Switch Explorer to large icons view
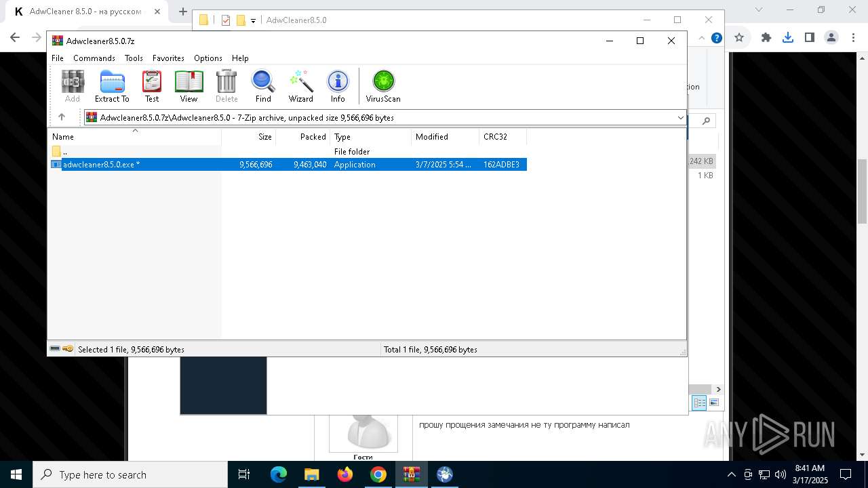Image resolution: width=868 pixels, height=488 pixels. point(713,403)
